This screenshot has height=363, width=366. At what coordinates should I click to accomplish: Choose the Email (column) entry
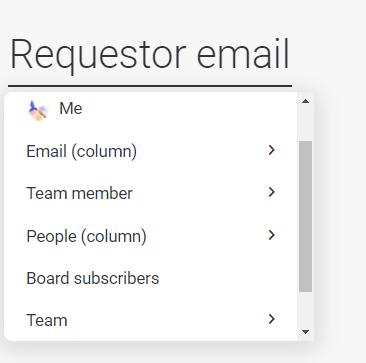[x=150, y=151]
